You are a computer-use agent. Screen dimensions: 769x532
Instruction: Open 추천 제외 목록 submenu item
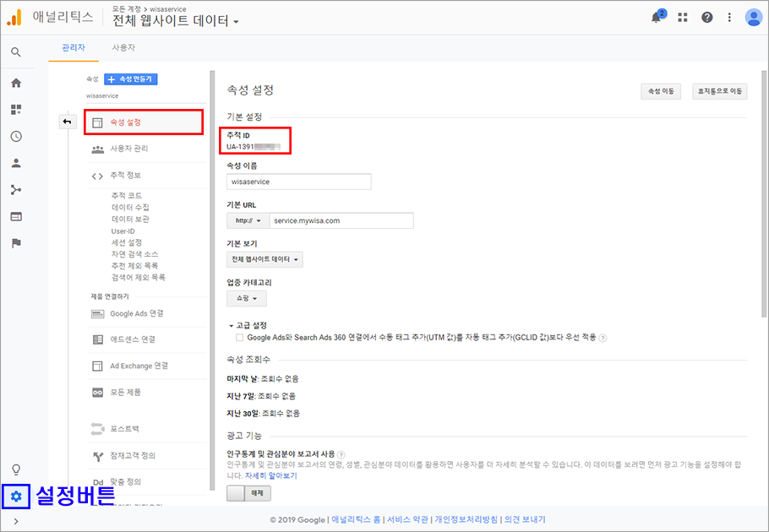(135, 265)
